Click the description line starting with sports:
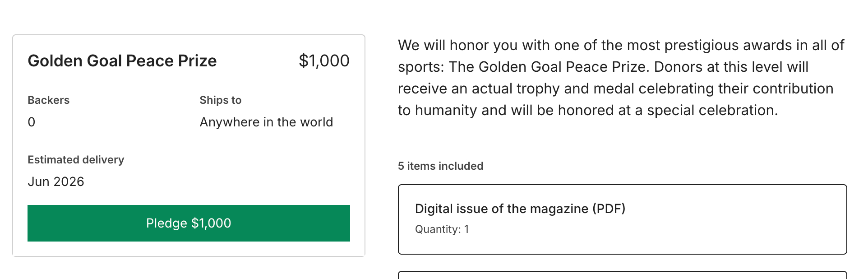Image resolution: width=868 pixels, height=279 pixels. pyautogui.click(x=603, y=67)
